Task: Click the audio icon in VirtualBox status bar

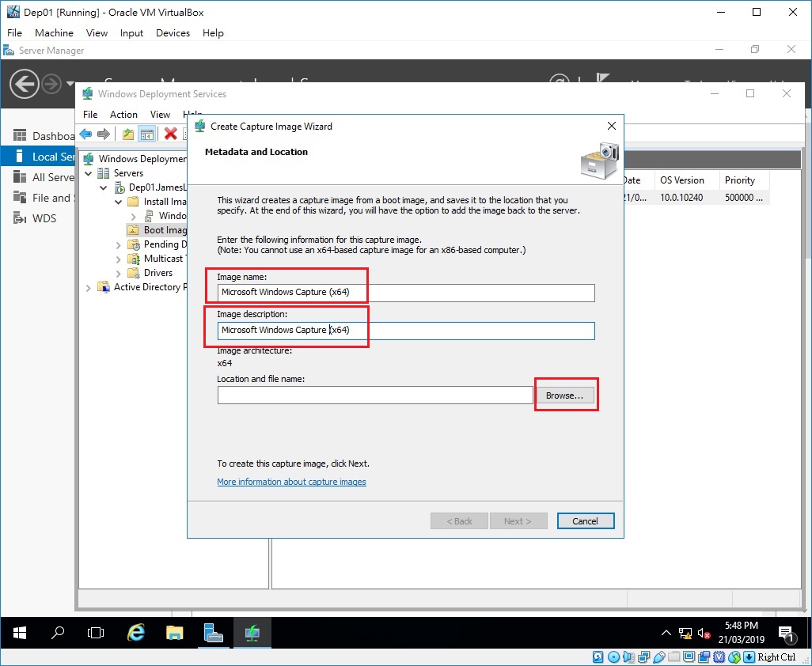Action: (628, 657)
